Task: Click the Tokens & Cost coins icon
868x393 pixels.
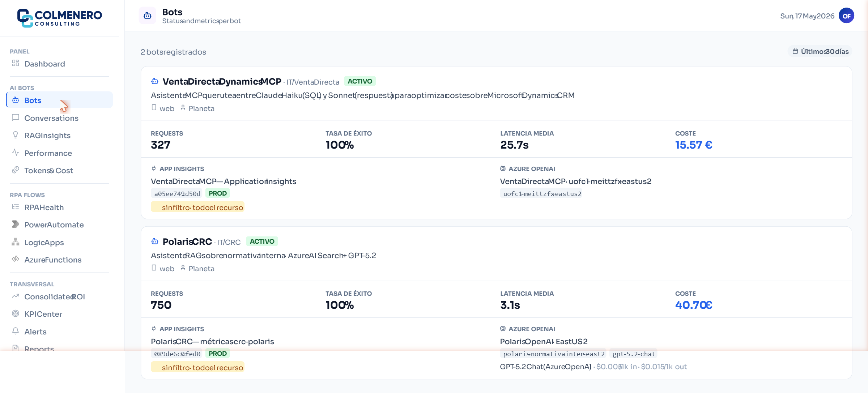Action: [16, 170]
